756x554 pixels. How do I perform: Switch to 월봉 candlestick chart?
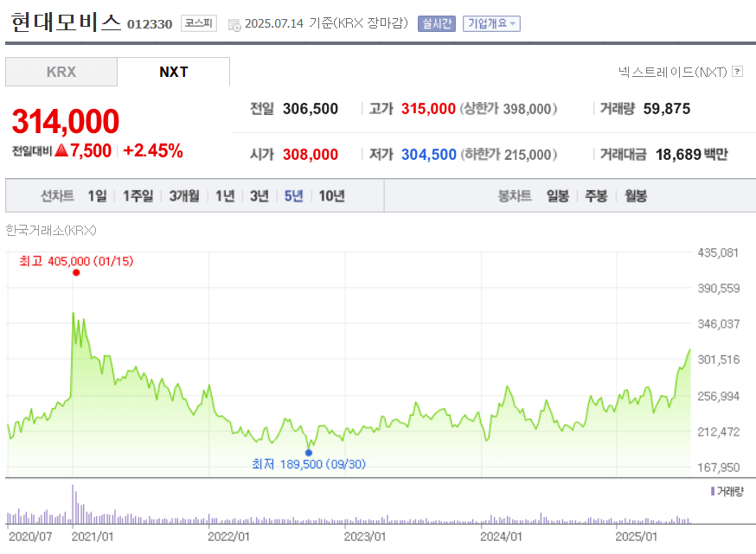tap(636, 196)
